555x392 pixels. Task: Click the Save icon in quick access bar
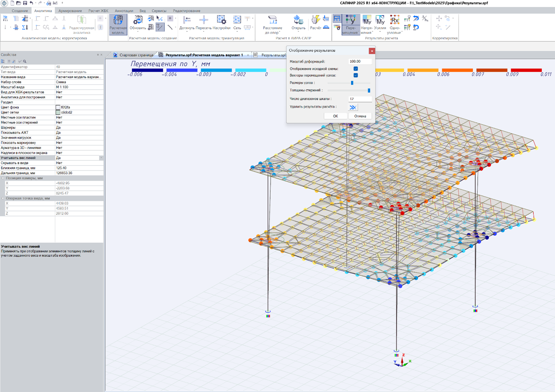[25, 3]
